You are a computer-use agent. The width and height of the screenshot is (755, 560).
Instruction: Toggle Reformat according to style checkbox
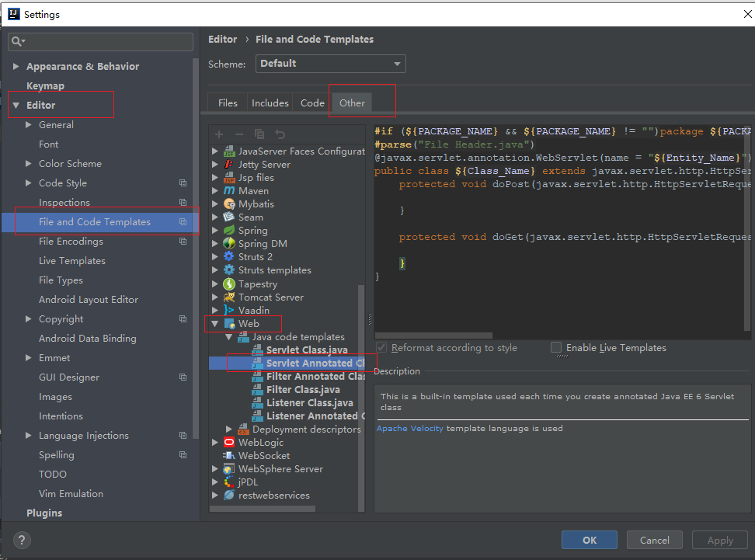tap(381, 348)
